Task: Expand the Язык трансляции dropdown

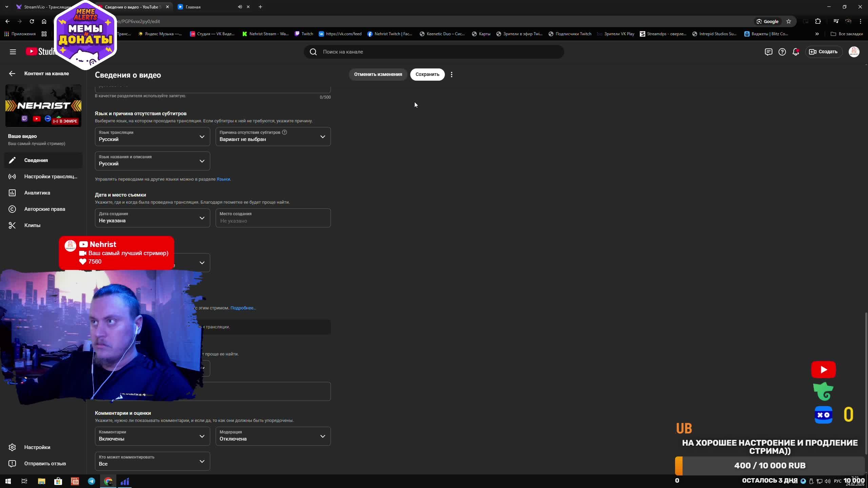Action: pyautogui.click(x=152, y=137)
